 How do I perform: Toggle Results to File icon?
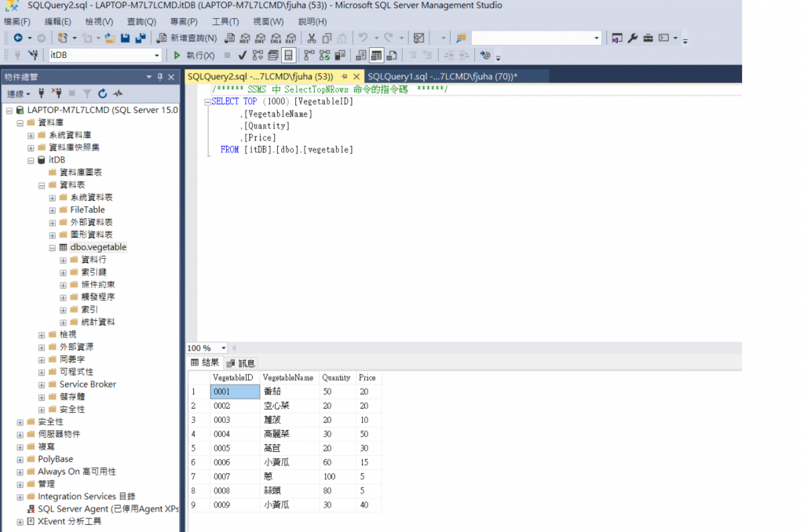click(x=392, y=55)
